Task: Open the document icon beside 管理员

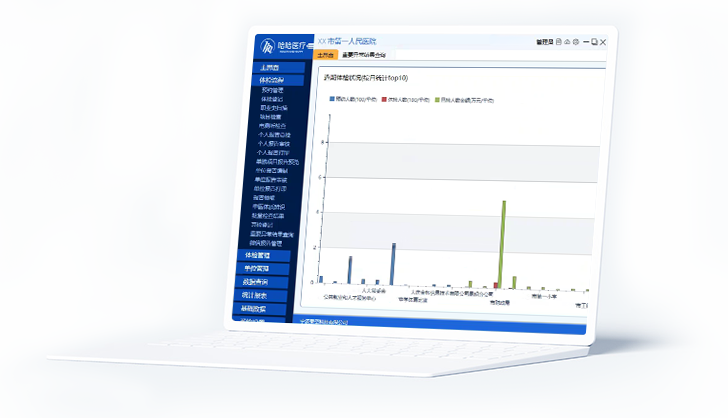Action: 559,42
